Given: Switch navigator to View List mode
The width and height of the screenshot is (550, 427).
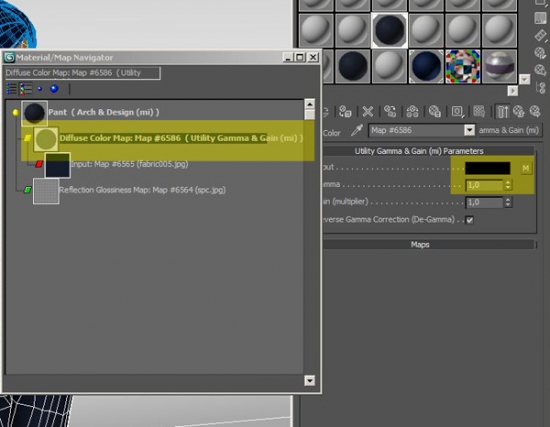Looking at the screenshot, I should 11,89.
